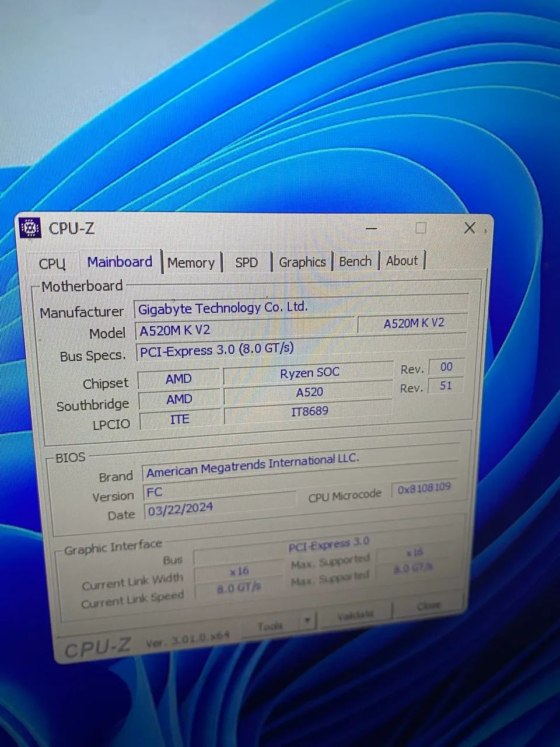
Task: Open the About tab
Action: (x=402, y=260)
